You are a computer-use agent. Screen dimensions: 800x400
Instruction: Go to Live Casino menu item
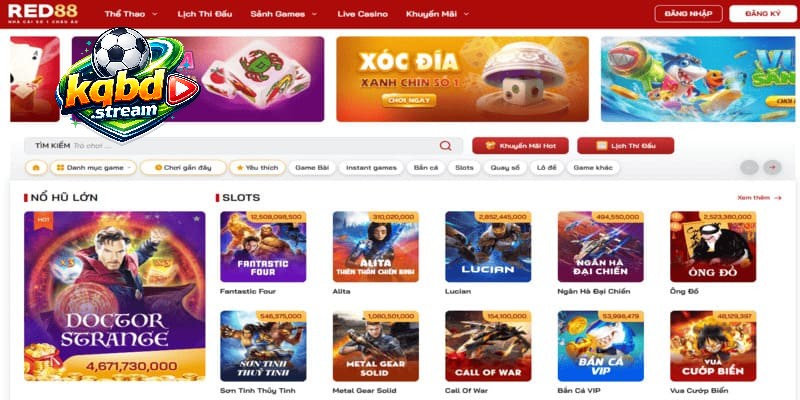[362, 14]
